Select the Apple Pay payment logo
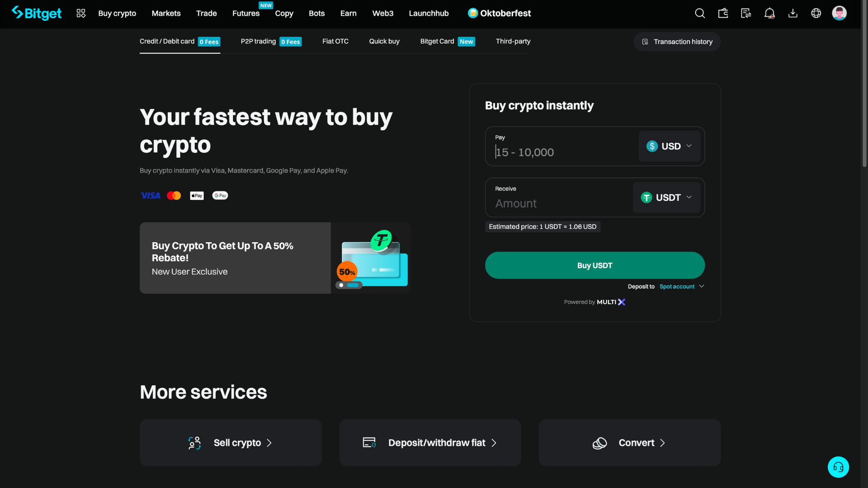 tap(197, 195)
